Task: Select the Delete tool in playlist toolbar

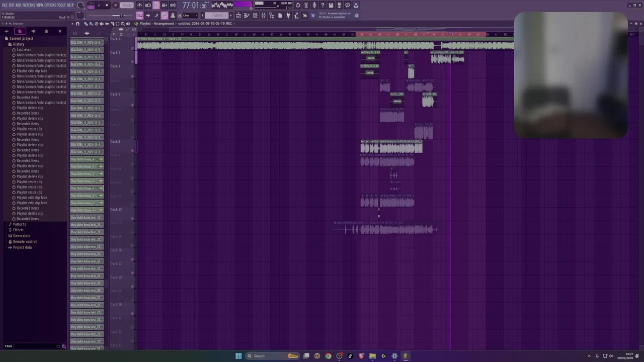Action: click(96, 24)
